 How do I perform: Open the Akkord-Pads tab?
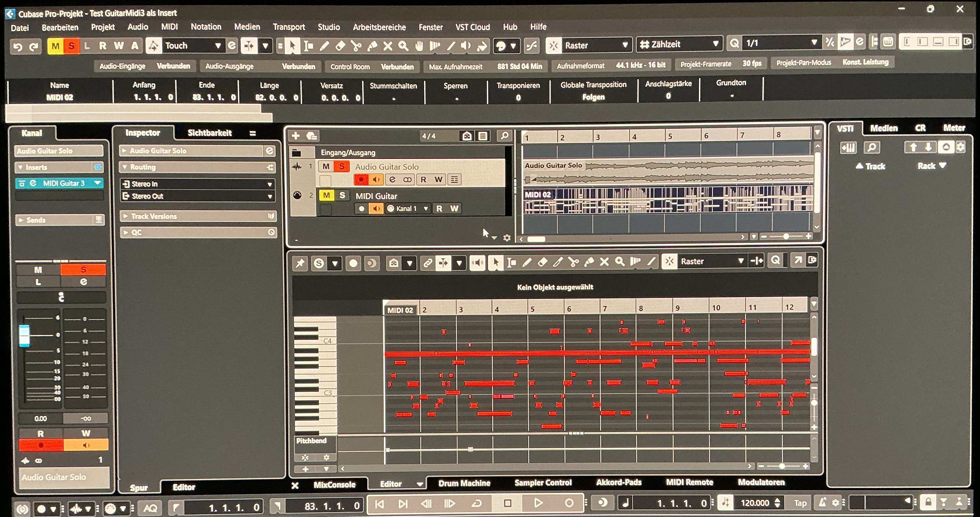pos(619,483)
